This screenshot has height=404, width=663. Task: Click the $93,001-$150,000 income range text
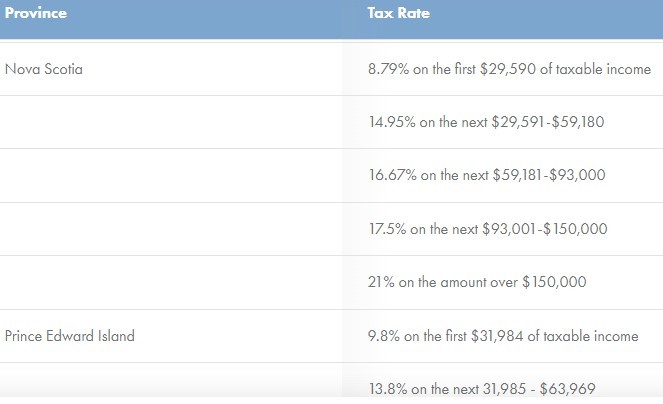point(550,229)
